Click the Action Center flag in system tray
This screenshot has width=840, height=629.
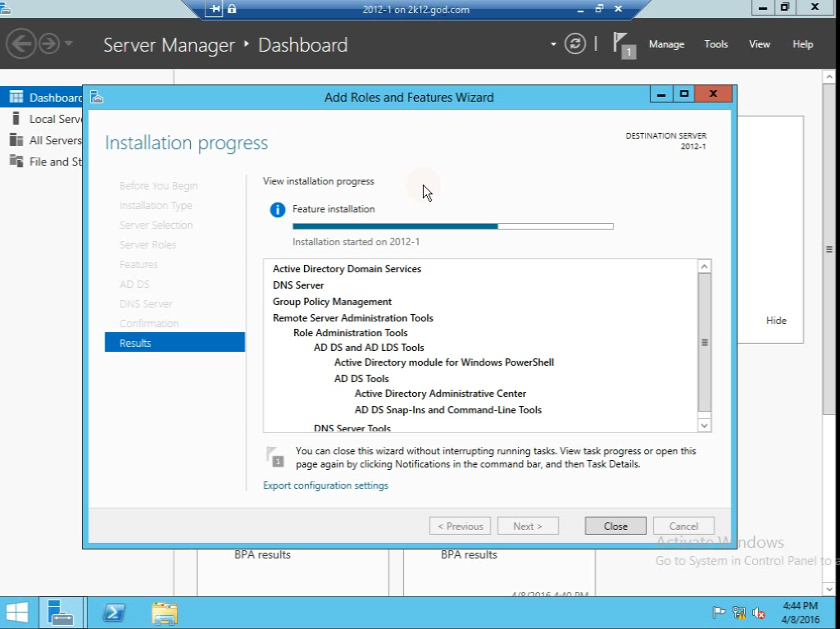719,613
